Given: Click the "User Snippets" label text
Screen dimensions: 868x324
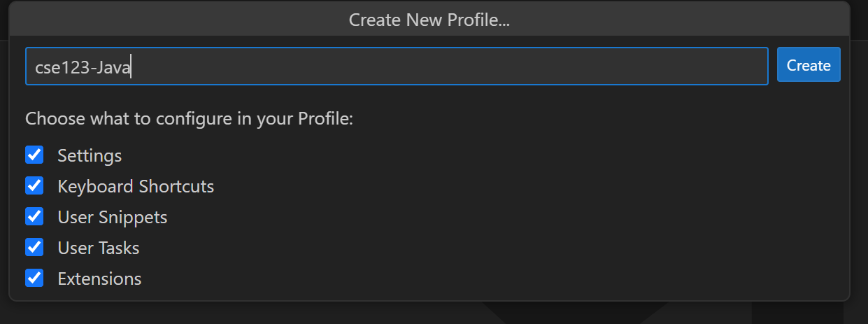Looking at the screenshot, I should [113, 217].
